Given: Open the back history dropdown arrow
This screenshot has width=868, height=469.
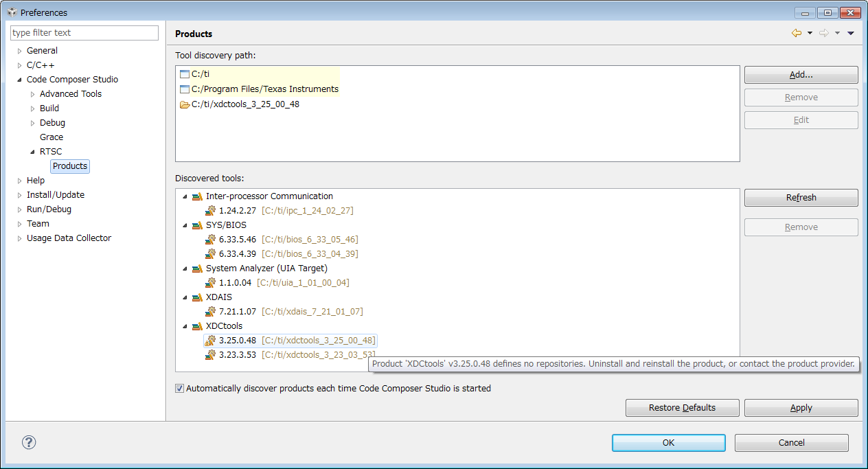Looking at the screenshot, I should click(810, 33).
